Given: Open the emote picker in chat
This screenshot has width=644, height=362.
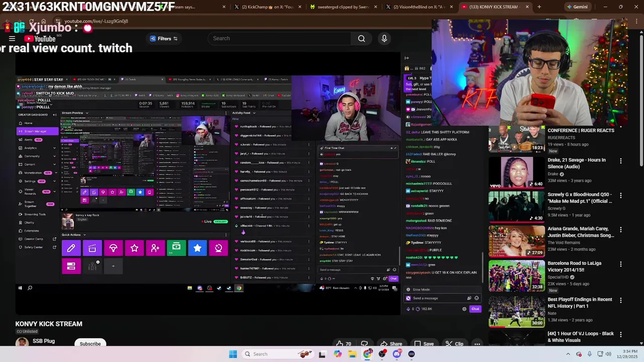Looking at the screenshot, I should (x=476, y=298).
